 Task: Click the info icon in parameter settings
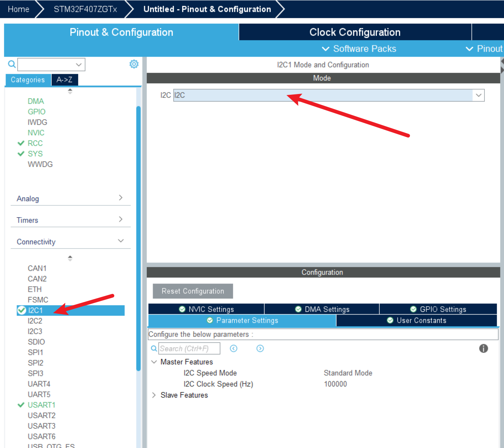[483, 348]
